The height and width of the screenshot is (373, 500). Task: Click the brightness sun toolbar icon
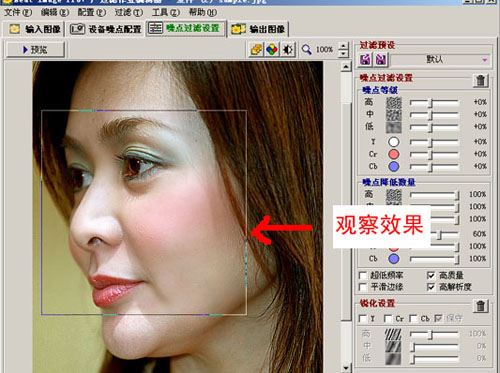[x=288, y=50]
